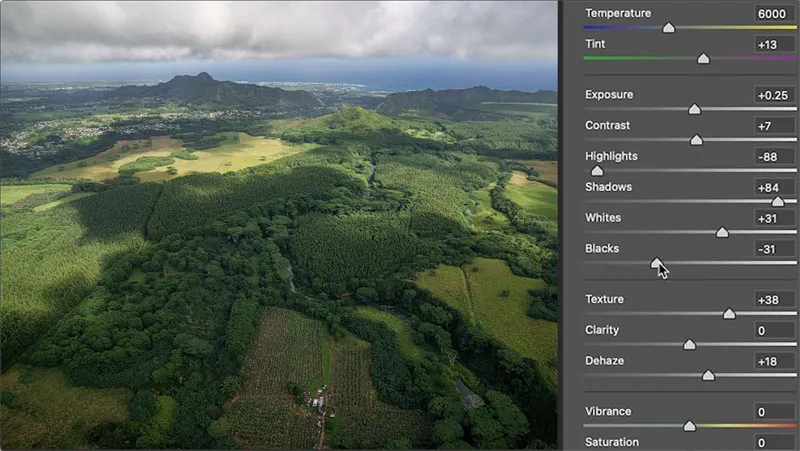This screenshot has width=800, height=451.
Task: Click the Whites slider handle
Action: tap(722, 232)
